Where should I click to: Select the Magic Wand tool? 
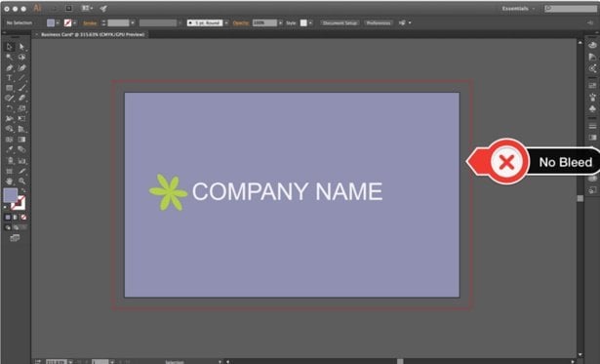point(9,57)
